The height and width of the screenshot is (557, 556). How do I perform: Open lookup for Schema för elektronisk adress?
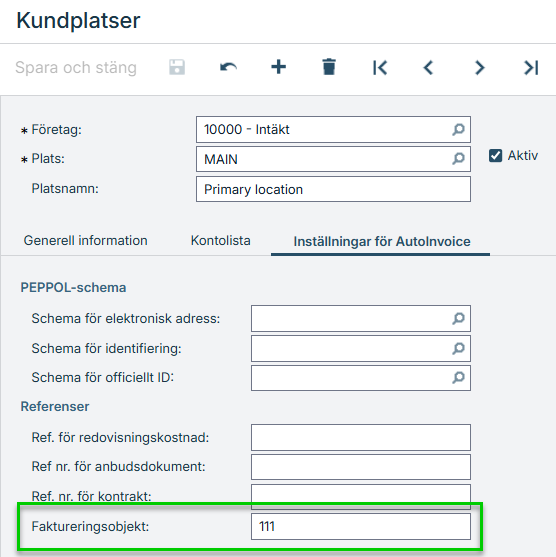click(x=458, y=318)
